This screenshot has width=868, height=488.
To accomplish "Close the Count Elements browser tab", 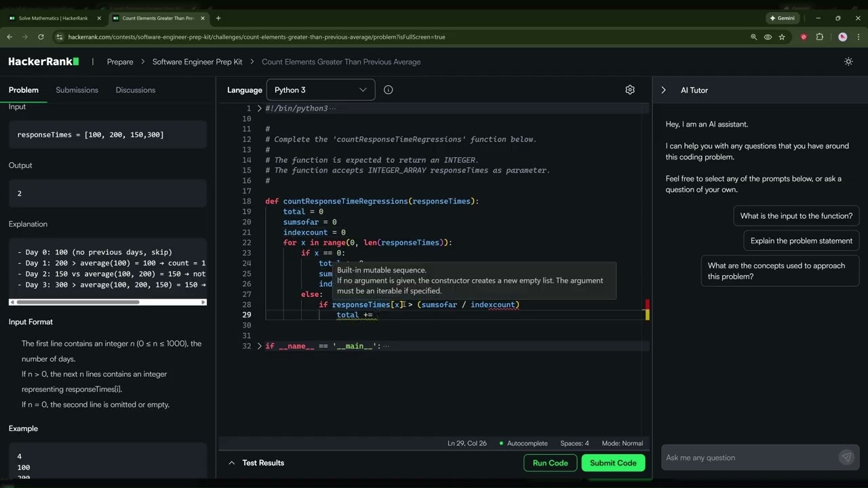I will [204, 18].
